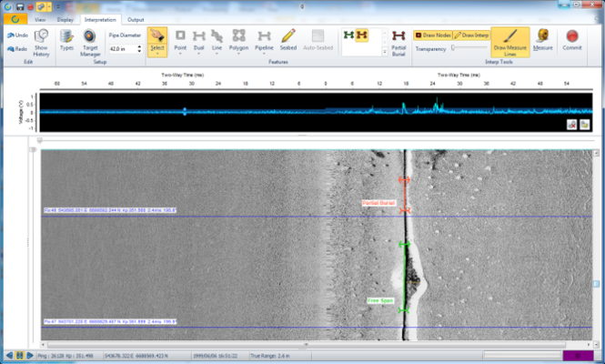Screen dimensions: 605x364
Task: Toggle the Draw Nodes option
Action: tap(433, 34)
